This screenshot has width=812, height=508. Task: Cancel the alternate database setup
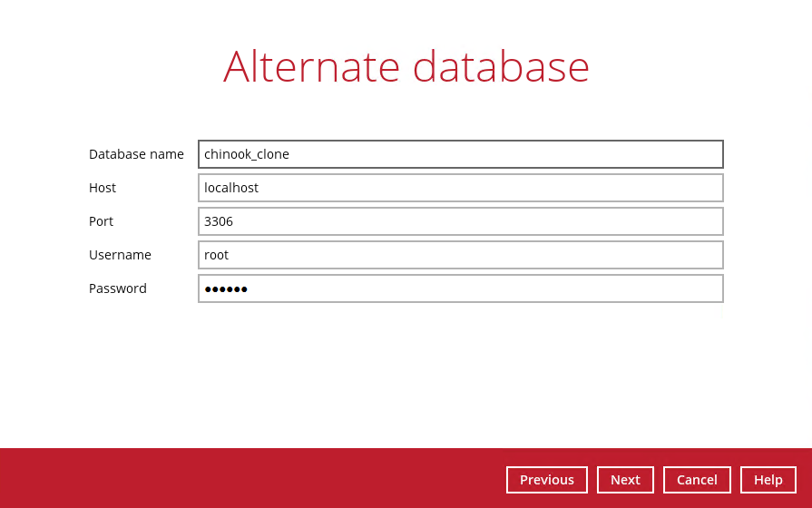coord(697,480)
